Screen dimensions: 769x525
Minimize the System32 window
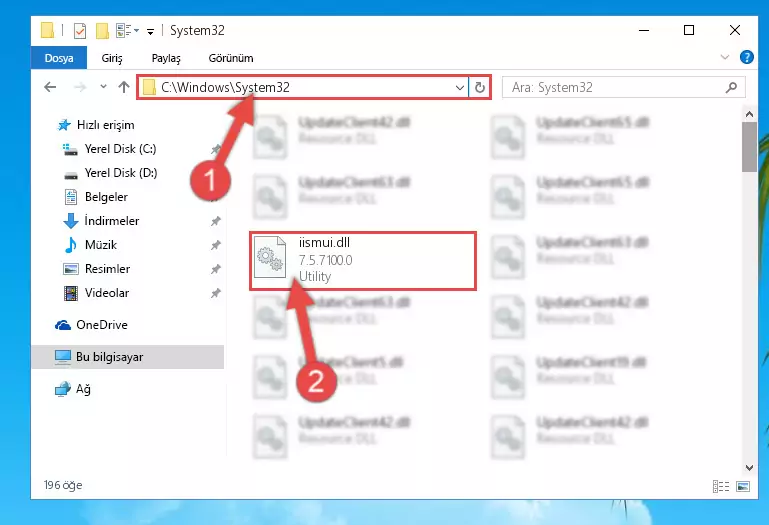click(644, 30)
